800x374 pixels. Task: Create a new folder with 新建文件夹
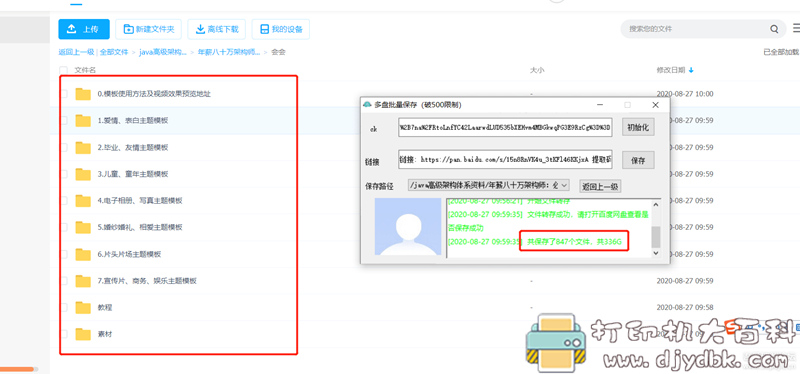(x=148, y=29)
